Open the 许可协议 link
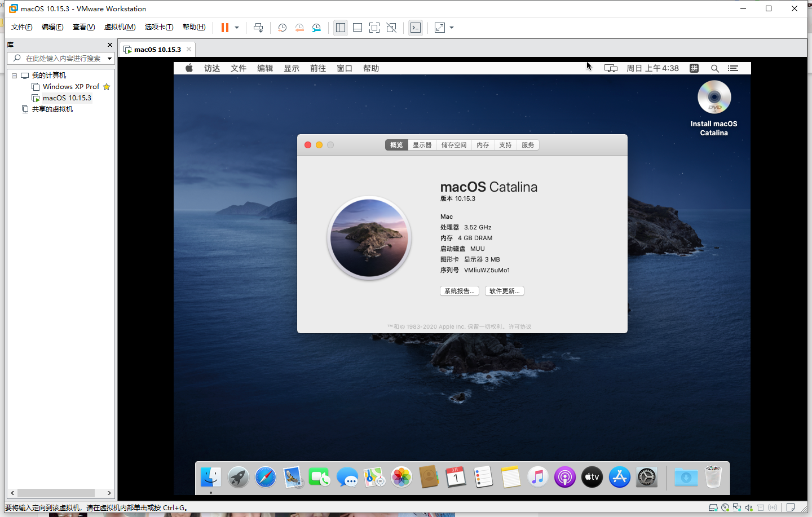812x517 pixels. pyautogui.click(x=520, y=327)
